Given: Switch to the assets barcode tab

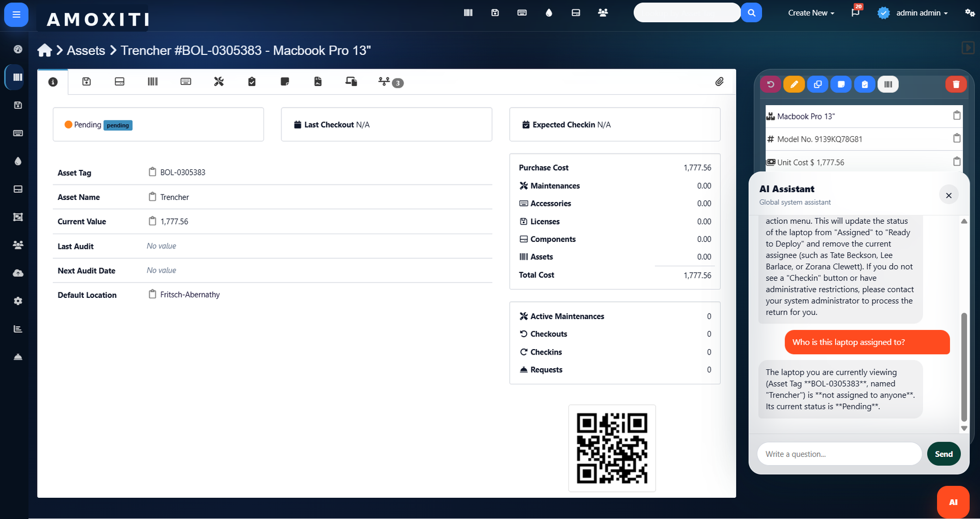Looking at the screenshot, I should pyautogui.click(x=152, y=82).
